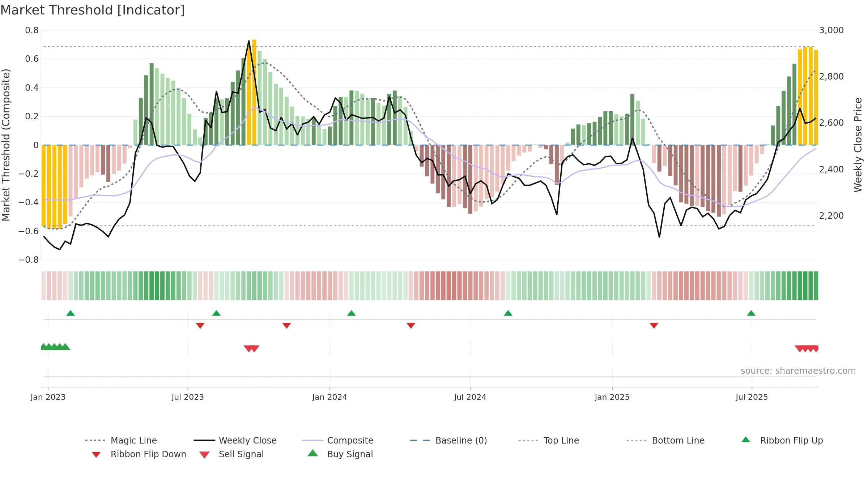Toggle the Sell Signal legend entry
The height and width of the screenshot is (488, 868).
tap(231, 454)
